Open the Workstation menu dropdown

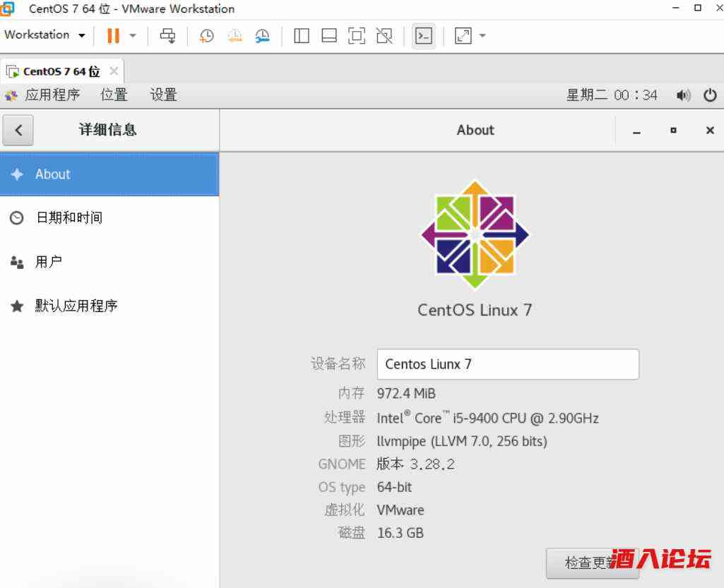[x=44, y=35]
